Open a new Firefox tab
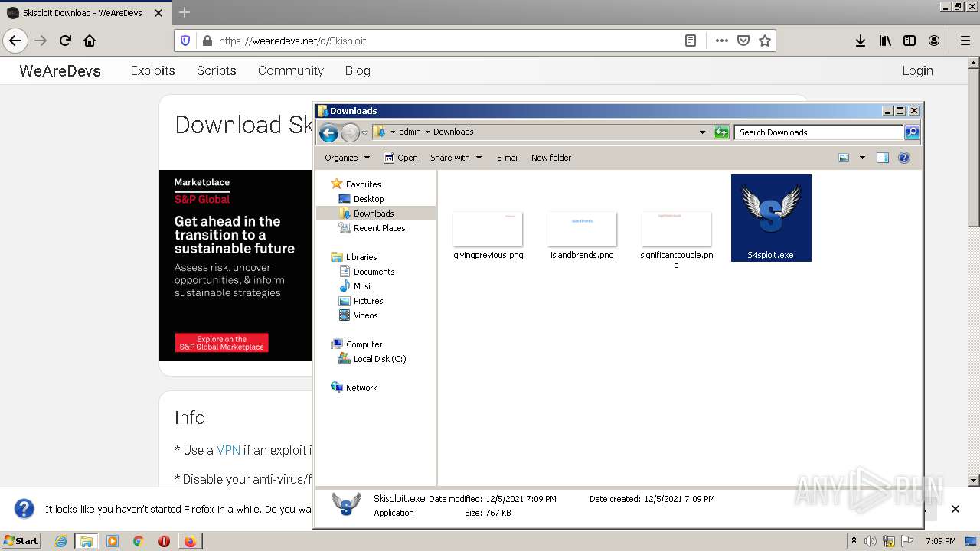 click(185, 12)
